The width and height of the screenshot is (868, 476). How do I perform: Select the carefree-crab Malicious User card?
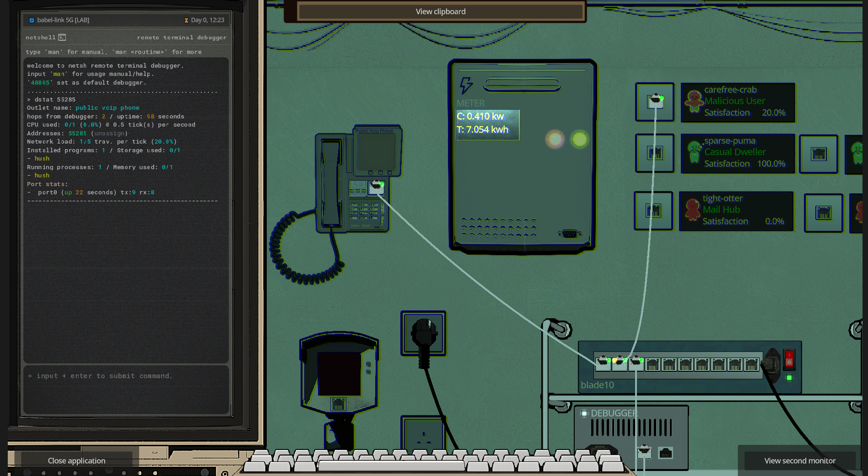click(738, 102)
